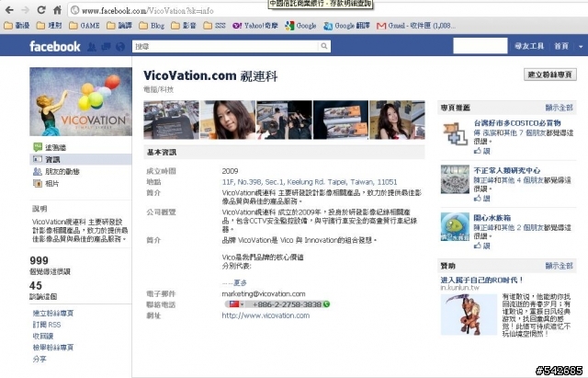Go to Facebook home link
Image resolution: width=588 pixels, height=378 pixels.
tap(561, 46)
